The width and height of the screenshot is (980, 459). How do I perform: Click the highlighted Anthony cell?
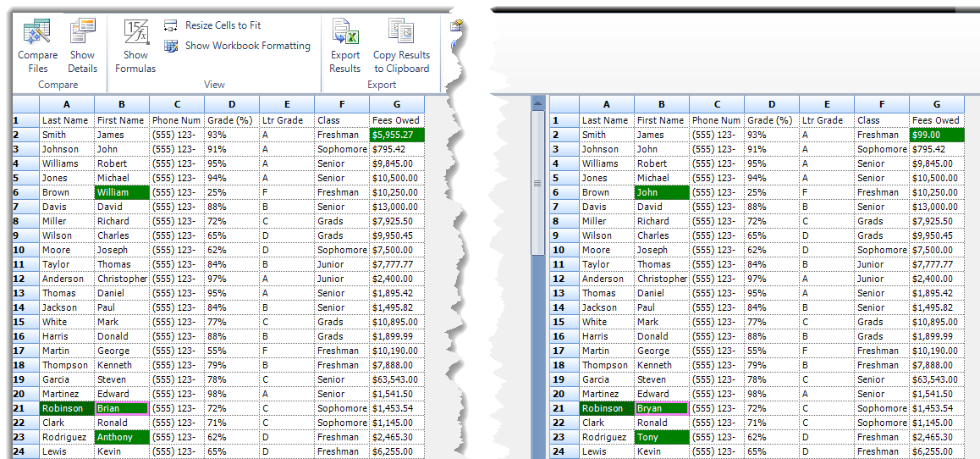[x=122, y=437]
